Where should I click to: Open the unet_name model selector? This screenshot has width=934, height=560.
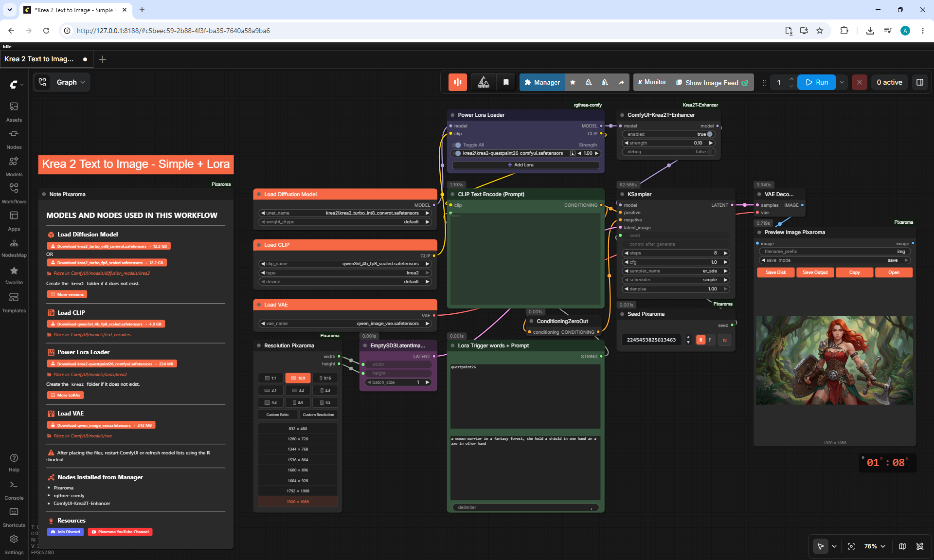[345, 213]
